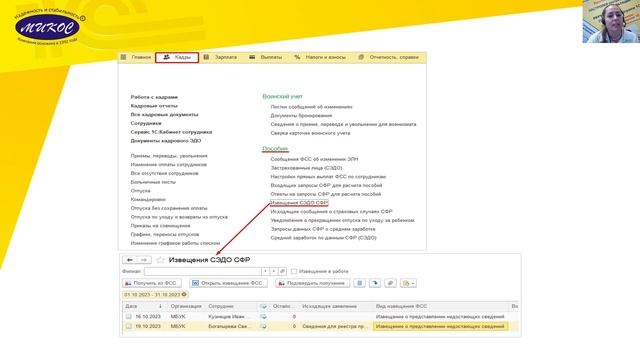The height and width of the screenshot is (360, 640).
Task: Open Запросы данных СФР о среднем заработке
Action: point(323,229)
